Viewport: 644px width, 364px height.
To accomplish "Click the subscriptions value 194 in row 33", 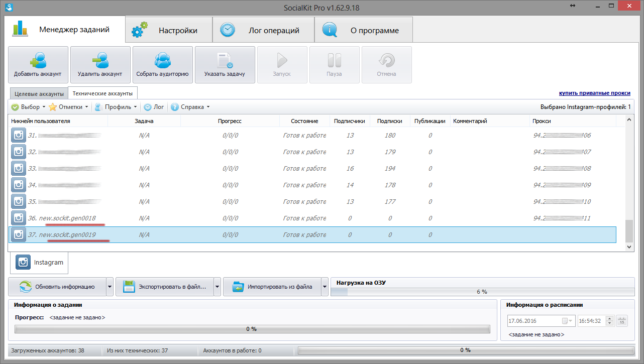I will pos(389,168).
